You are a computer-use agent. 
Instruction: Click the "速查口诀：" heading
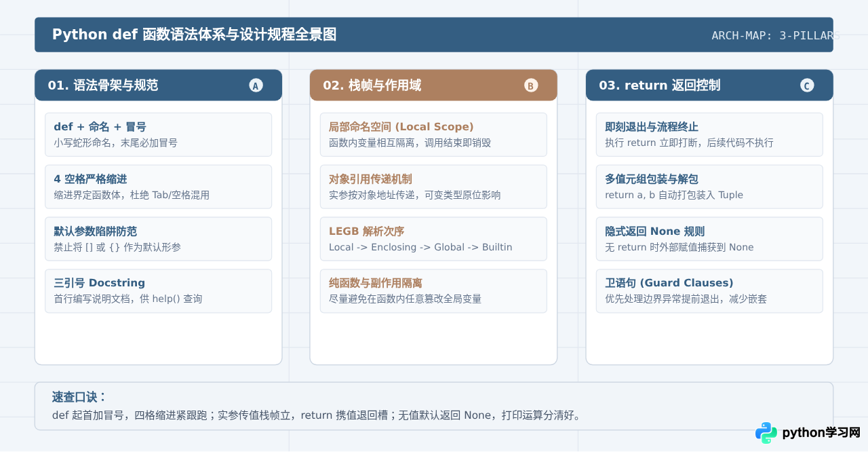[x=79, y=397]
